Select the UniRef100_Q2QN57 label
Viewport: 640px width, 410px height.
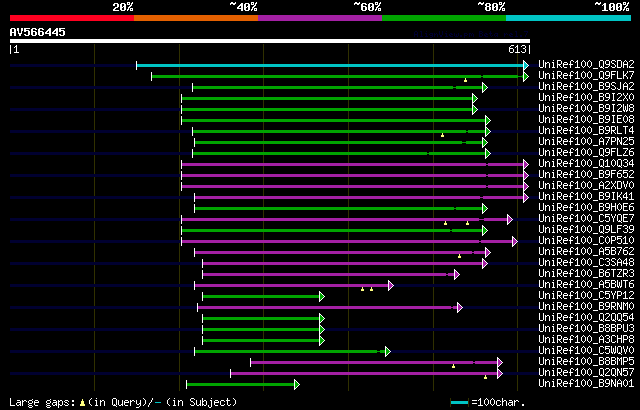click(x=587, y=373)
